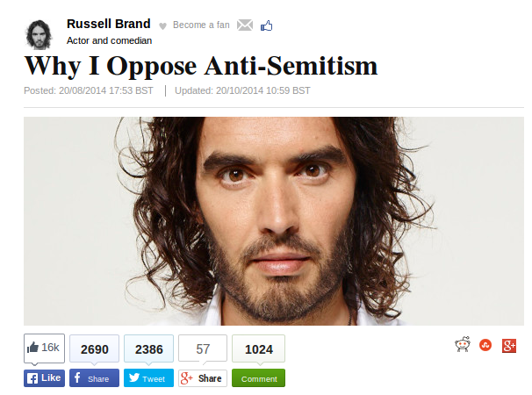Click the blue thumbs-up icon near author
Image resolution: width=532 pixels, height=395 pixels.
pos(266,25)
